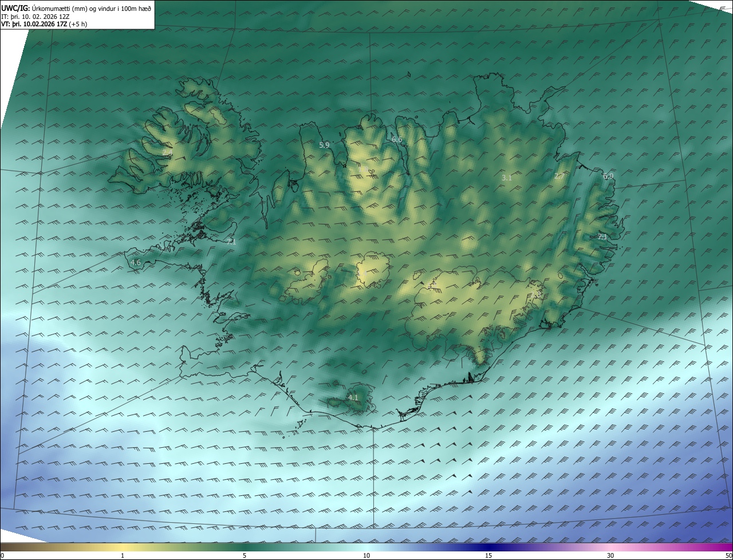This screenshot has height=560, width=733.
Task: Click the 'UWC/IG: Úrkomumætti (mm)' title line
Action: 76,8
